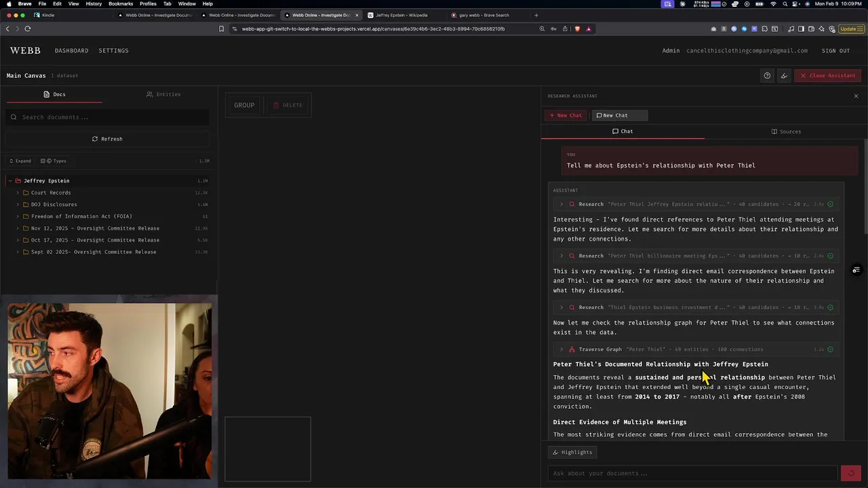Click the Jeffrey Epstein red folder icon
868x488 pixels.
[18, 181]
